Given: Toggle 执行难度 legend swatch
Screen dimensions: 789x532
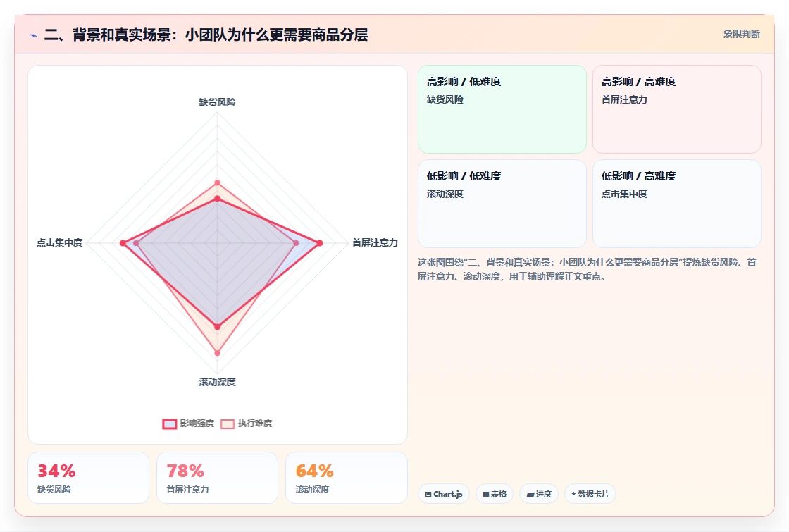Looking at the screenshot, I should [228, 423].
